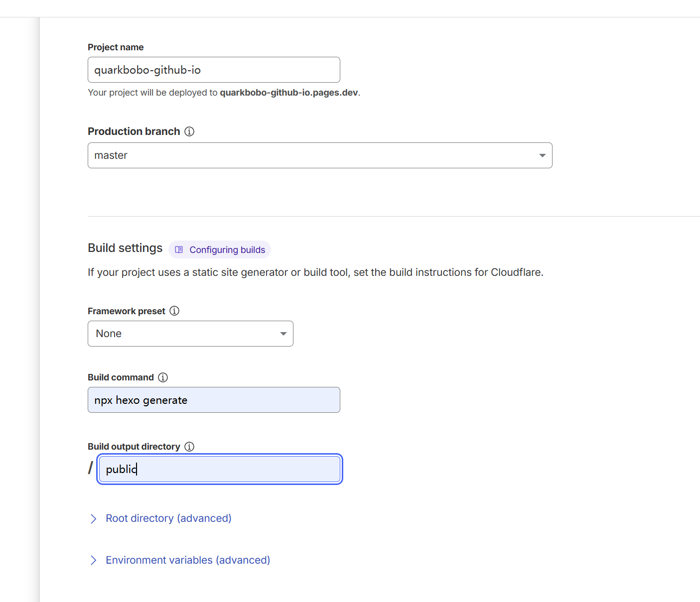The image size is (700, 602).
Task: Click the Project name label
Action: pyautogui.click(x=116, y=47)
